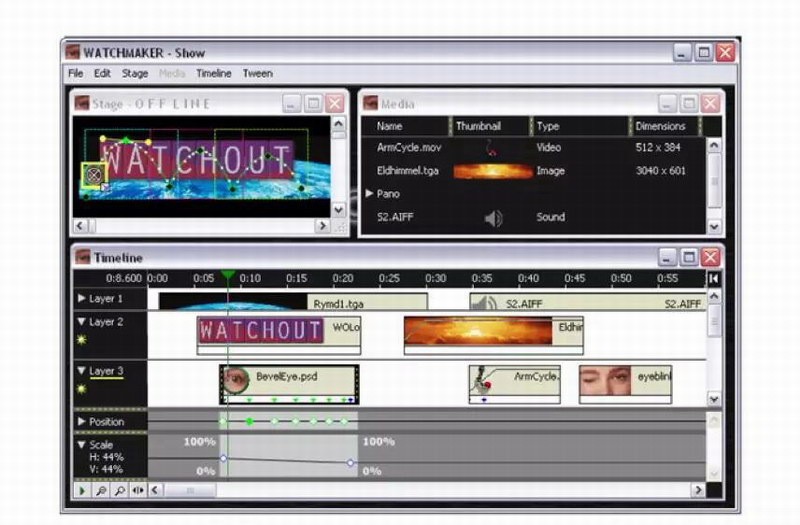The height and width of the screenshot is (525, 800).
Task: Click the timeline play button
Action: click(x=83, y=491)
